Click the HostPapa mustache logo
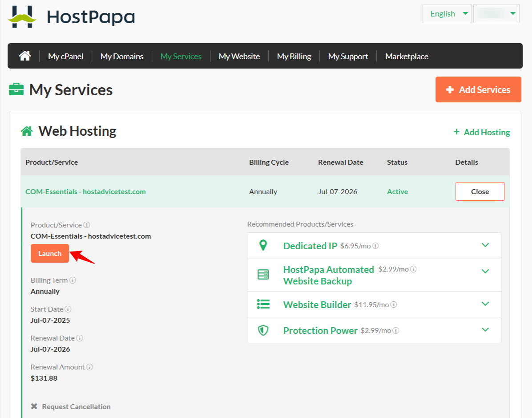 (x=22, y=17)
